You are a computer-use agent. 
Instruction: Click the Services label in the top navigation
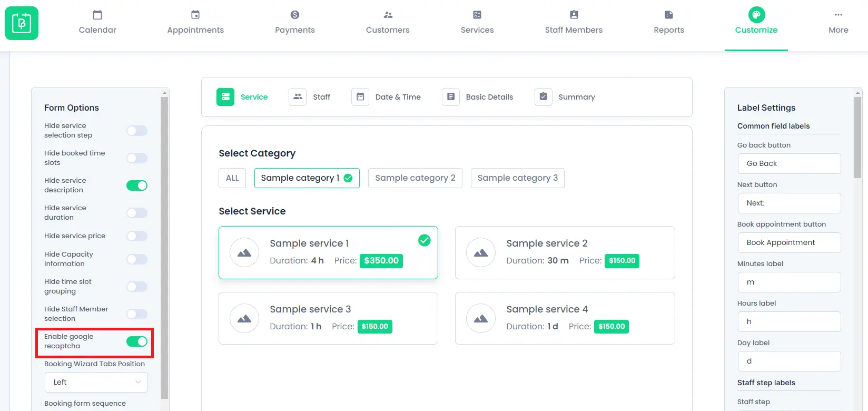[477, 30]
